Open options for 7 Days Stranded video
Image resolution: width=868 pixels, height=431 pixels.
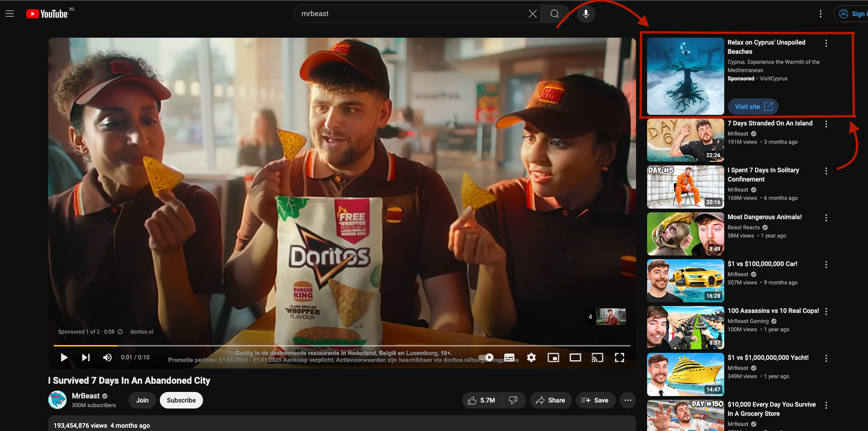click(x=826, y=124)
